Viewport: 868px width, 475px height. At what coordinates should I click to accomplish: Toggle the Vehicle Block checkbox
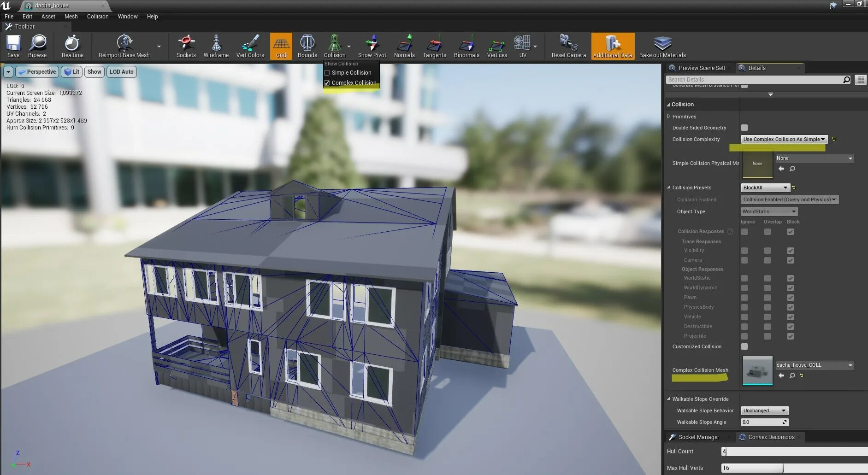[x=791, y=317]
